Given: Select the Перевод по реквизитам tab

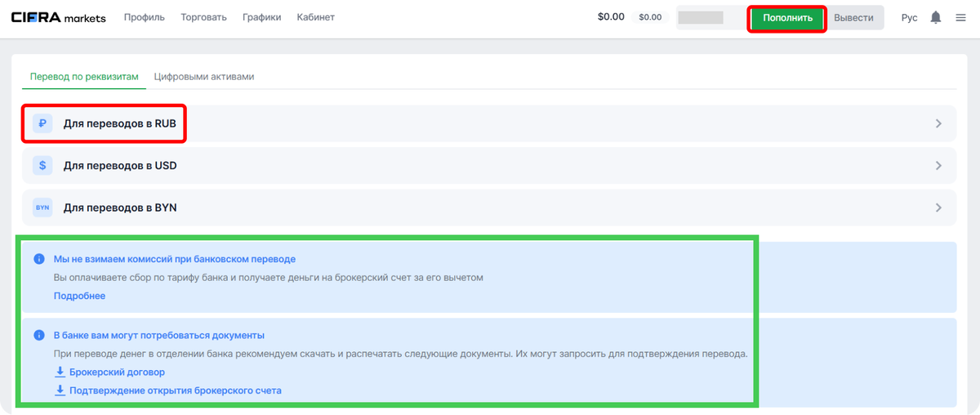Looking at the screenshot, I should [78, 77].
